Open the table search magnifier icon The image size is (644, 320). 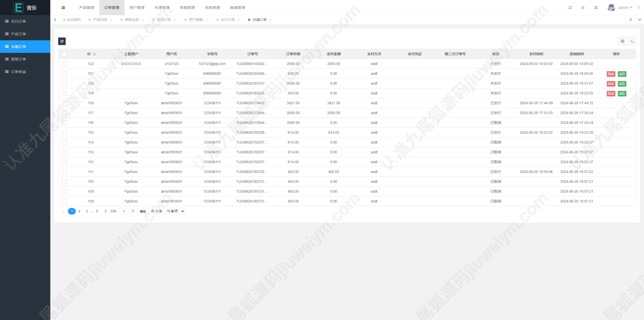coord(632,41)
